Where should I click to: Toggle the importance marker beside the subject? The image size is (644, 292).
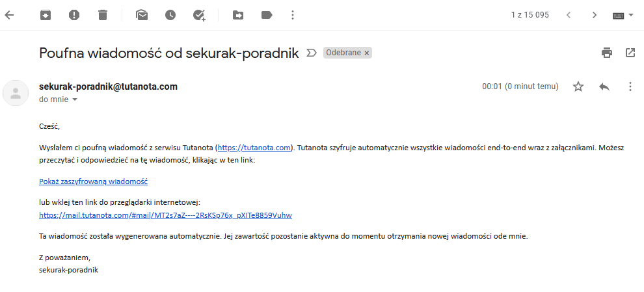[x=312, y=53]
